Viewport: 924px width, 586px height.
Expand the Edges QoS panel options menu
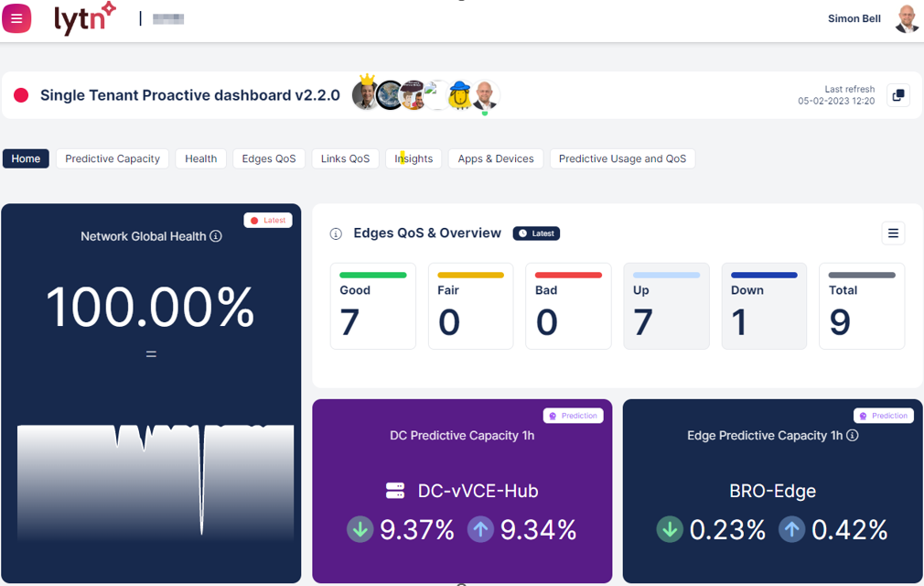pos(893,233)
